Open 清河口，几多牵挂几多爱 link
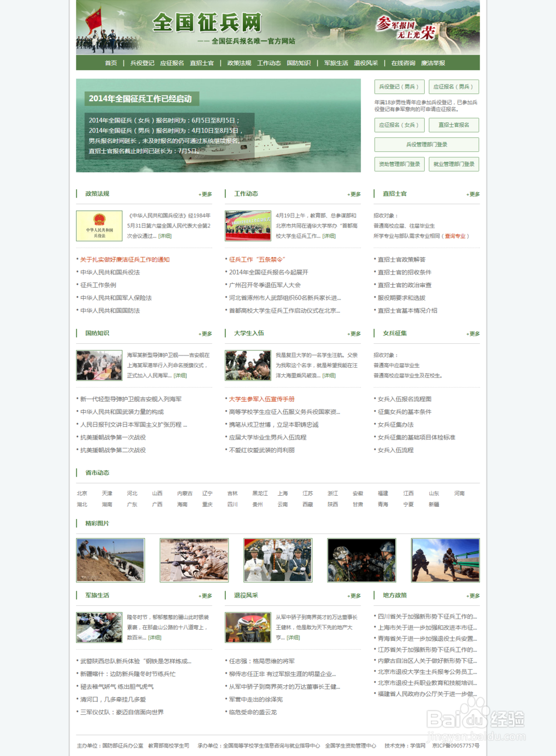Screen dimensions: 556x756 [113, 700]
